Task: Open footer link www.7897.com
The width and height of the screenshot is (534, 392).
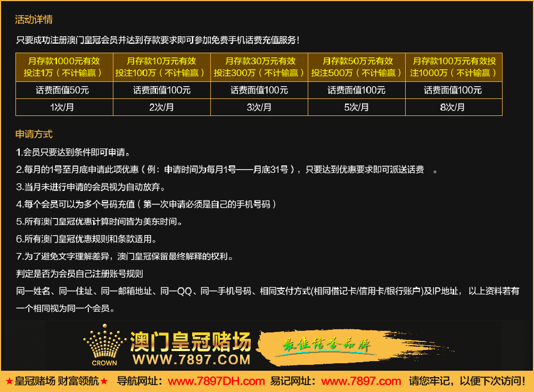Action: [361, 381]
